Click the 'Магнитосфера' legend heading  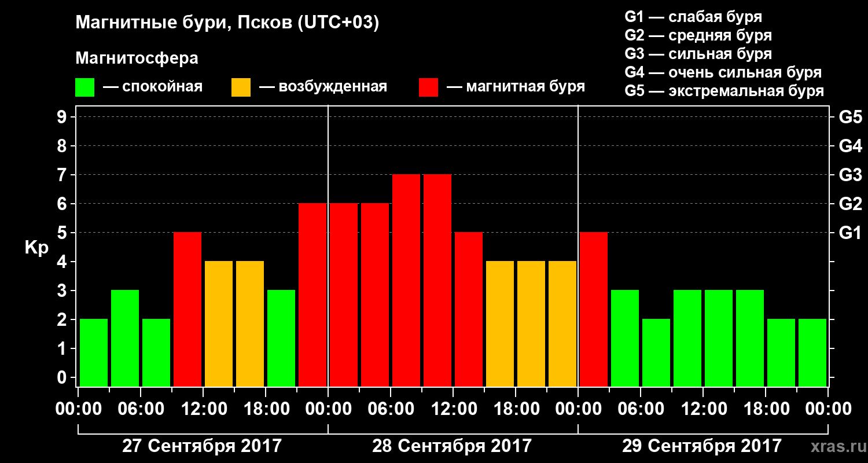pos(137,58)
